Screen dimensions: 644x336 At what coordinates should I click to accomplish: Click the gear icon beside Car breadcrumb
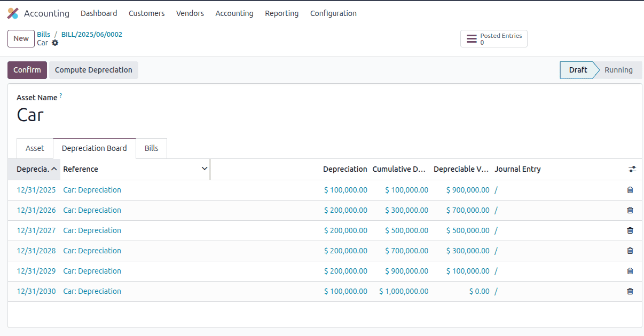(x=55, y=43)
